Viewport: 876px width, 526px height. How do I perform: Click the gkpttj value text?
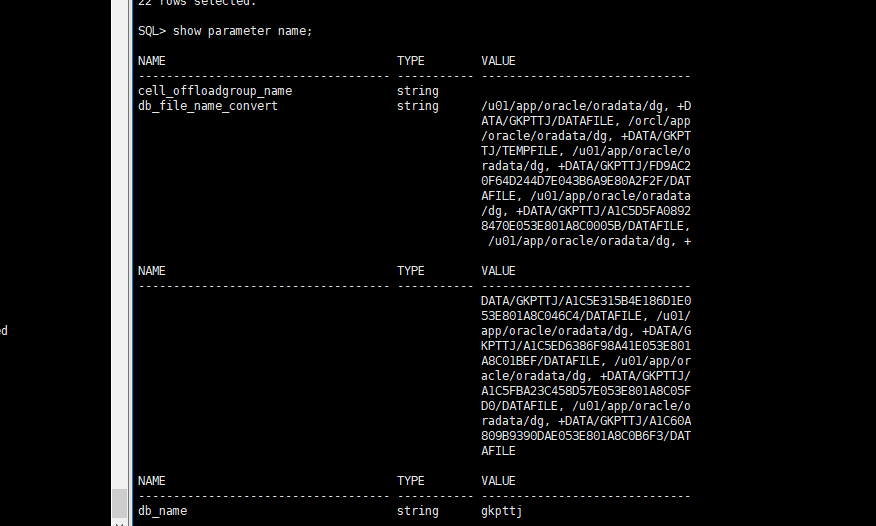pos(501,511)
